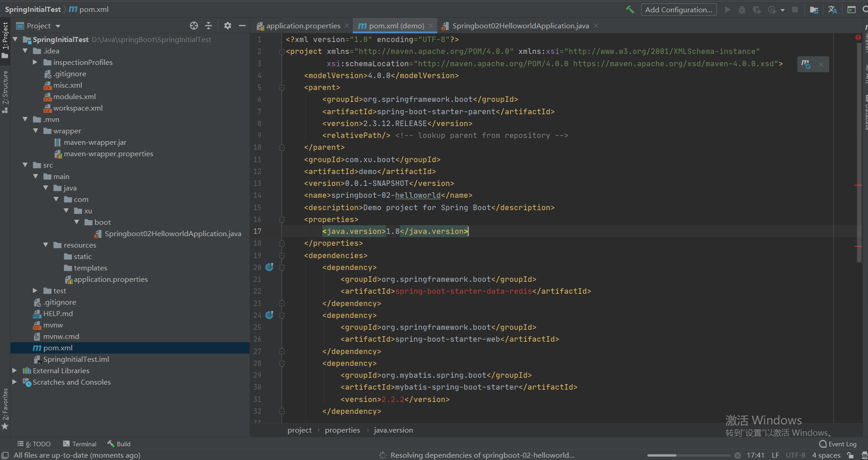868x460 pixels.
Task: Select mvnw.cmd file
Action: coord(56,336)
